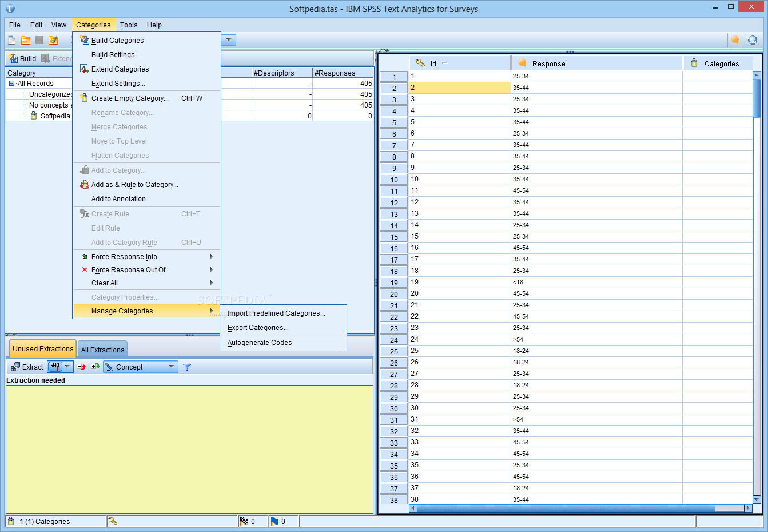The height and width of the screenshot is (532, 768).
Task: Click the Extract button in extraction pane
Action: coord(27,367)
